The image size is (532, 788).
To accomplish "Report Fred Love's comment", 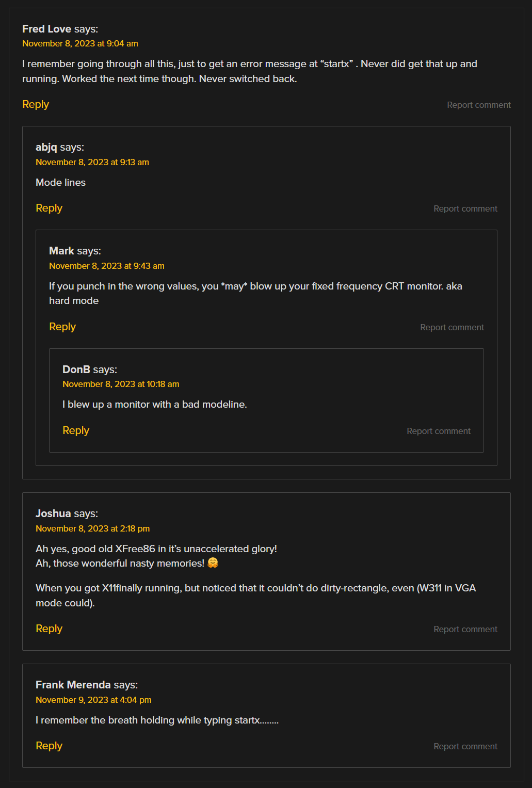I will [x=478, y=105].
